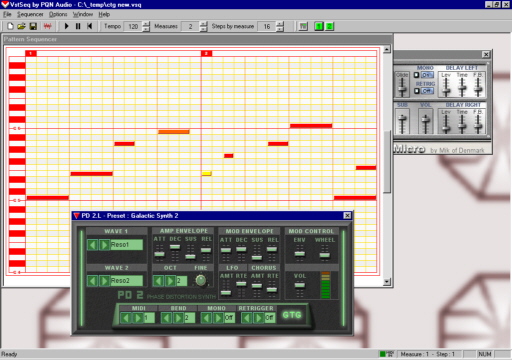The height and width of the screenshot is (360, 512).
Task: Select green plugin button 1
Action: (x=319, y=26)
